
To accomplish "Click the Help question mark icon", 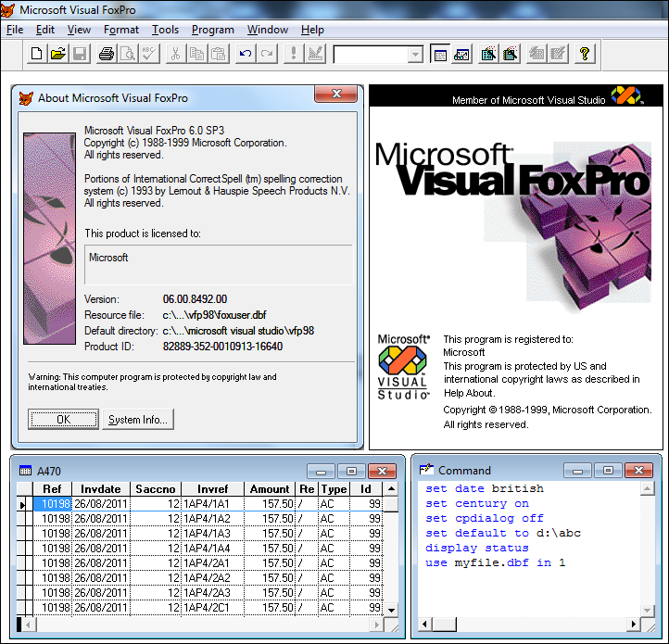I will 585,54.
